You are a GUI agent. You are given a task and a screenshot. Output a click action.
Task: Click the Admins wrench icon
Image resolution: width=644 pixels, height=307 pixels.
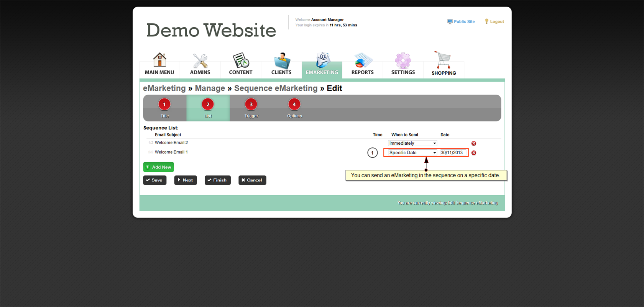200,61
